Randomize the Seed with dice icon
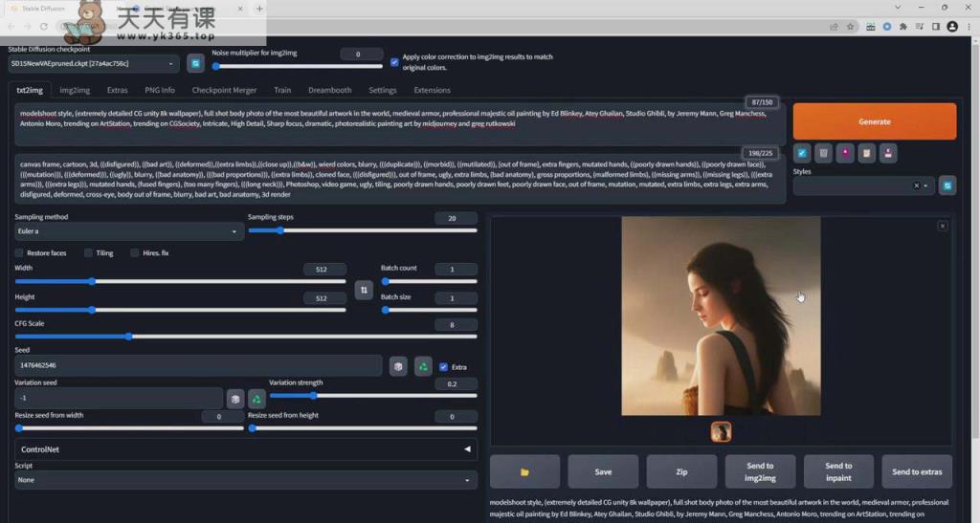Viewport: 980px width, 523px height. [x=398, y=366]
